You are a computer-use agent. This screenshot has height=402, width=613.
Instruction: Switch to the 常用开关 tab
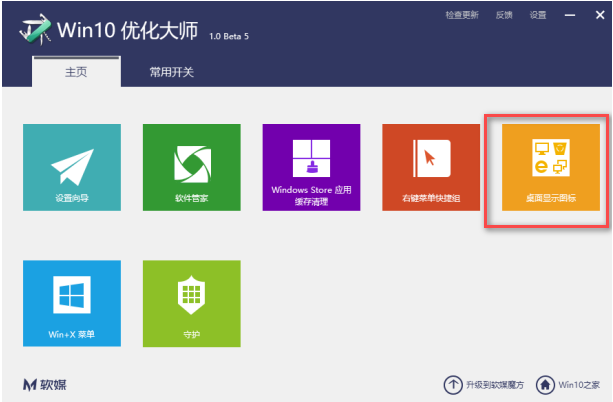pos(171,72)
